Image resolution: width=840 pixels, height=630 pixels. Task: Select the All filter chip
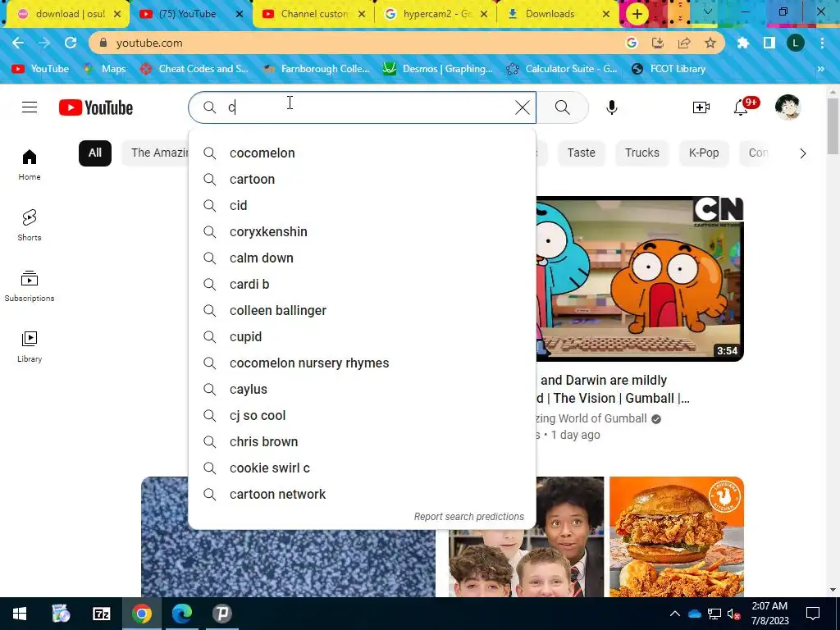point(95,153)
